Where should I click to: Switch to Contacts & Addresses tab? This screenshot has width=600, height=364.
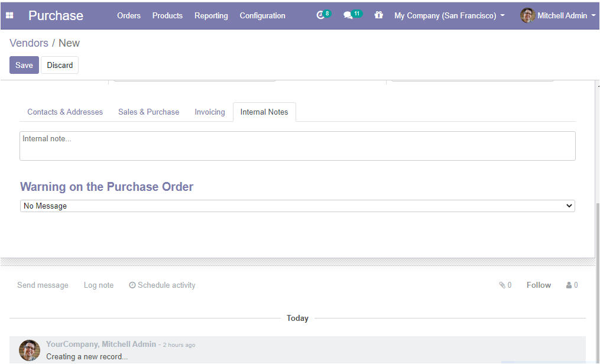pyautogui.click(x=65, y=112)
